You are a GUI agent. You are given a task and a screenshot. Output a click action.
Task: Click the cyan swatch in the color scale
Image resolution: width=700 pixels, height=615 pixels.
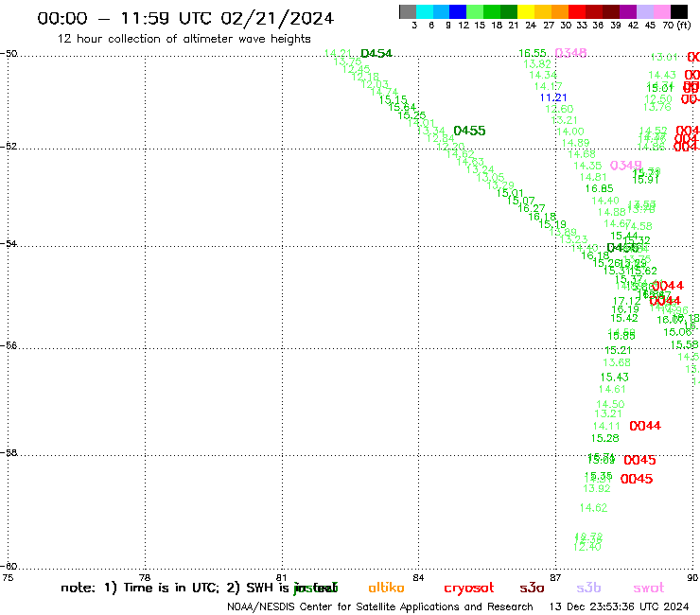point(425,11)
